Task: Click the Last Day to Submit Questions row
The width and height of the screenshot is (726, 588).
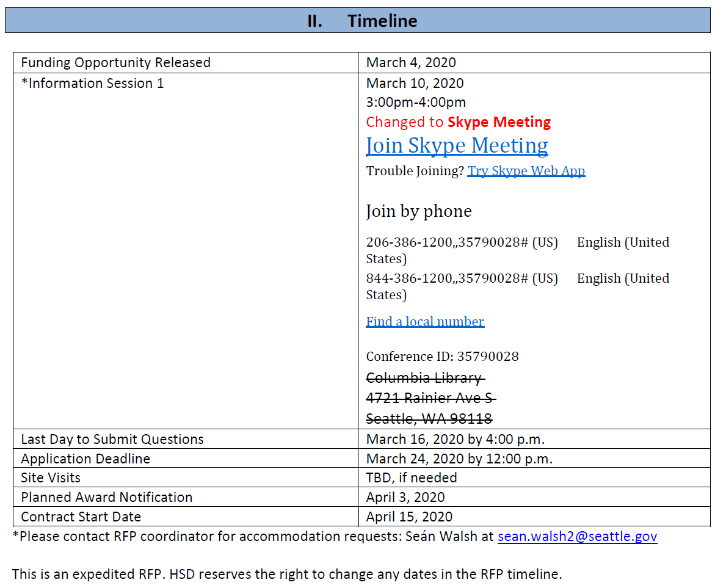Action: pos(112,438)
